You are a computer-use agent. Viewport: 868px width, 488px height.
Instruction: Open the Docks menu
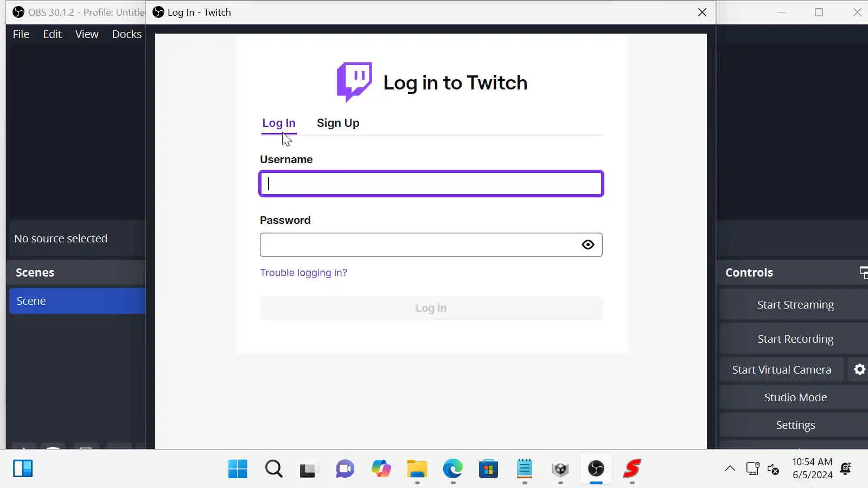tap(126, 34)
